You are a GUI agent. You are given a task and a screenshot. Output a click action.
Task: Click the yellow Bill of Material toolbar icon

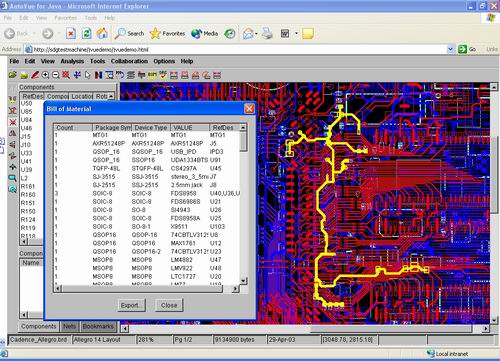[152, 75]
